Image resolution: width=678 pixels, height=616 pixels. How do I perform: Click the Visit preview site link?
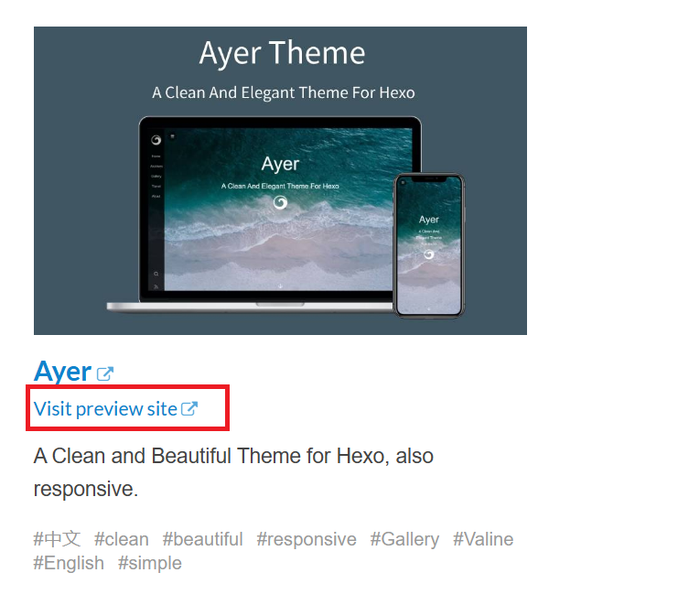coord(105,409)
